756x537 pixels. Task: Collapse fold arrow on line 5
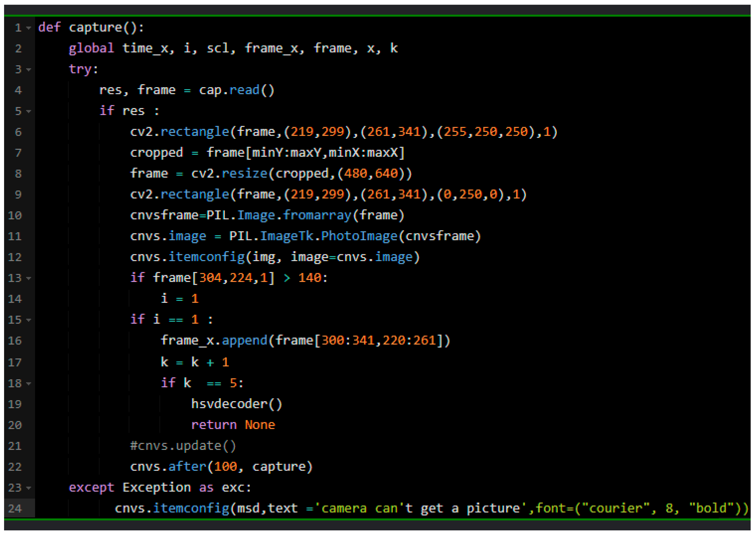(x=29, y=111)
